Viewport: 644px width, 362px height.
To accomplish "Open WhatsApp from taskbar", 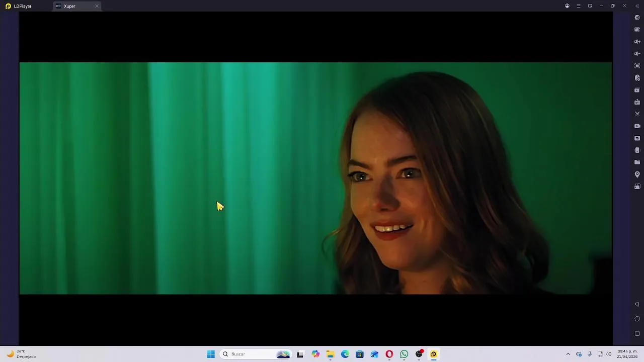I will pyautogui.click(x=404, y=354).
